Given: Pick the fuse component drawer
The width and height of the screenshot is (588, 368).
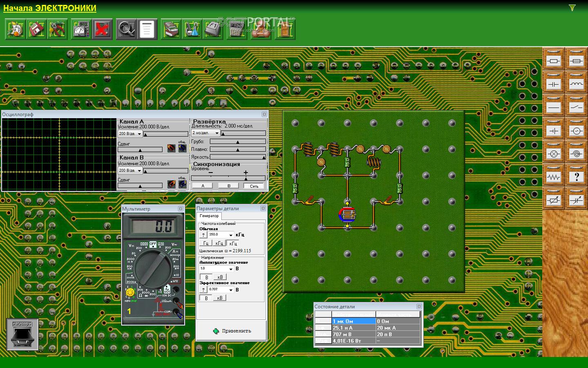Looking at the screenshot, I should point(576,59).
